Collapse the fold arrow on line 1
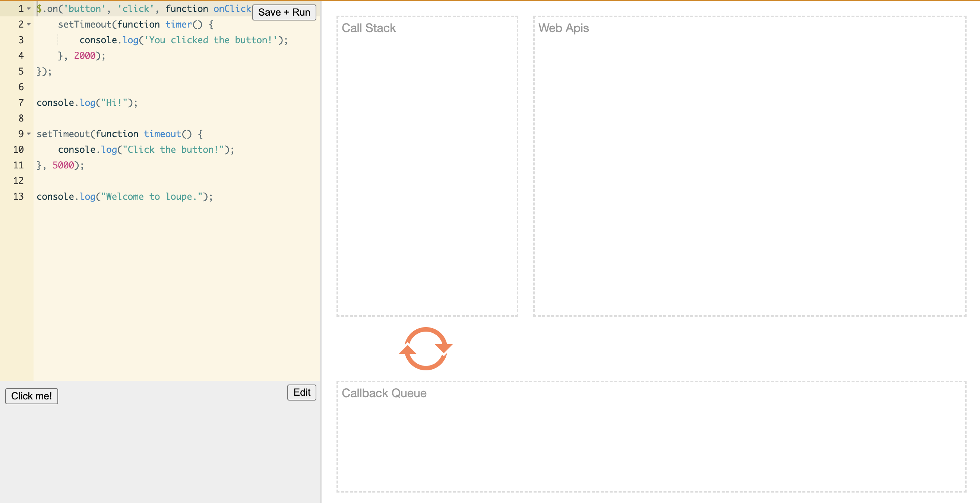The height and width of the screenshot is (503, 980). point(29,9)
